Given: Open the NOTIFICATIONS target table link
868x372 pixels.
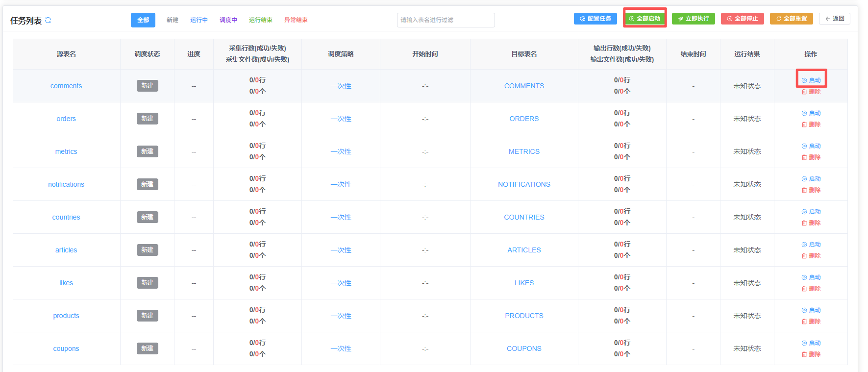Looking at the screenshot, I should pyautogui.click(x=524, y=184).
